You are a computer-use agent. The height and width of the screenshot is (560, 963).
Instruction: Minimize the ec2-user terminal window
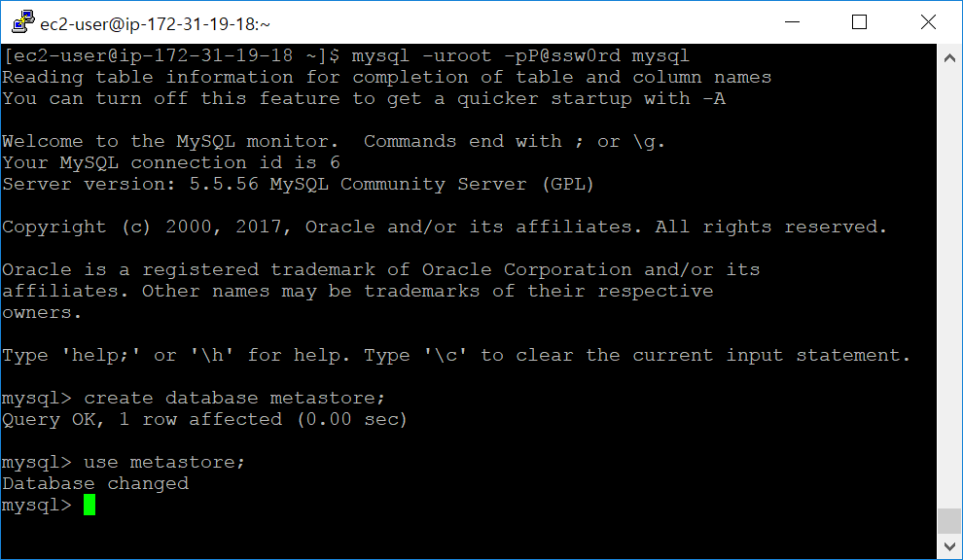click(792, 22)
